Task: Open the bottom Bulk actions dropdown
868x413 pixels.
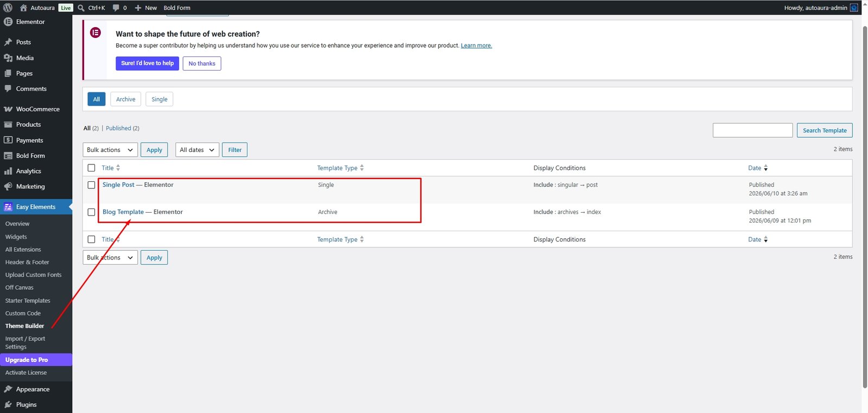Action: click(110, 257)
